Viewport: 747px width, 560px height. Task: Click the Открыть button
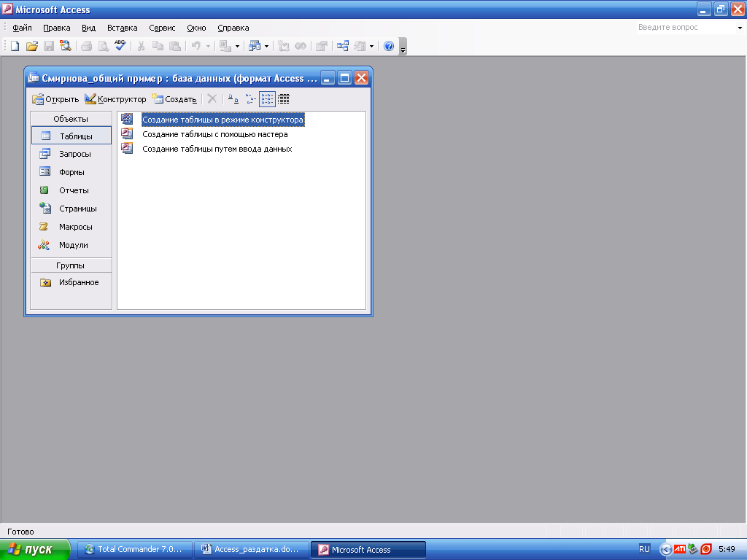(55, 99)
